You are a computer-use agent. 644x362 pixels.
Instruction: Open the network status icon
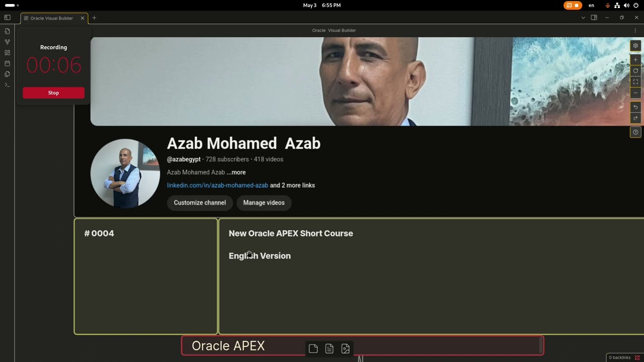tap(617, 5)
